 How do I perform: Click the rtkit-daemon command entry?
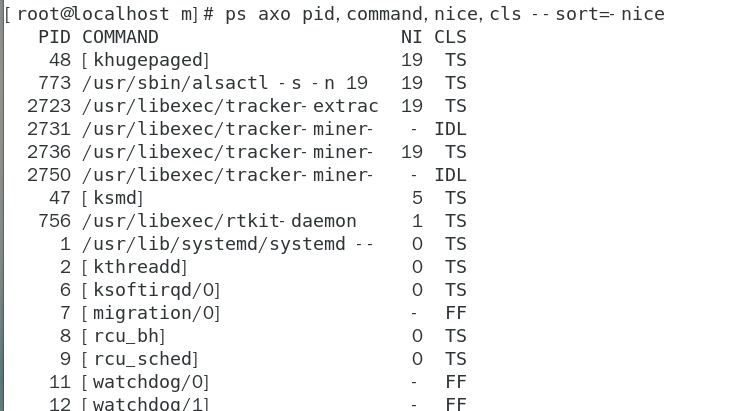pyautogui.click(x=219, y=221)
